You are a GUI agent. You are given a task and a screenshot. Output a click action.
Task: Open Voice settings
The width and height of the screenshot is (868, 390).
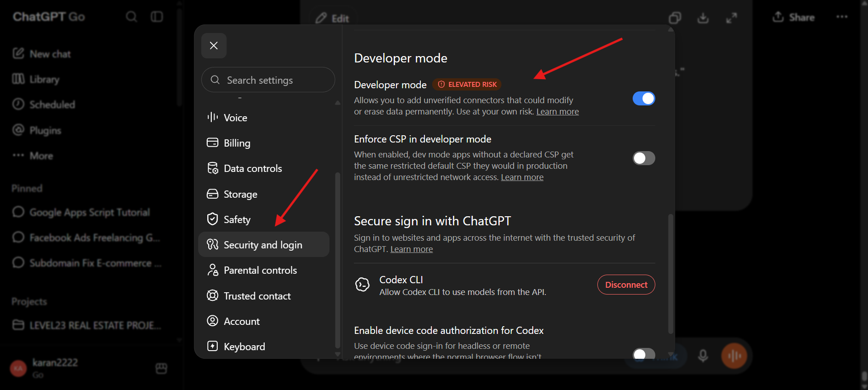264,118
